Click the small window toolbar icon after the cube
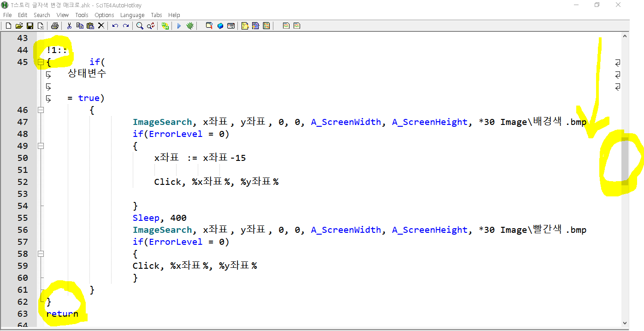The image size is (644, 331). 231,26
